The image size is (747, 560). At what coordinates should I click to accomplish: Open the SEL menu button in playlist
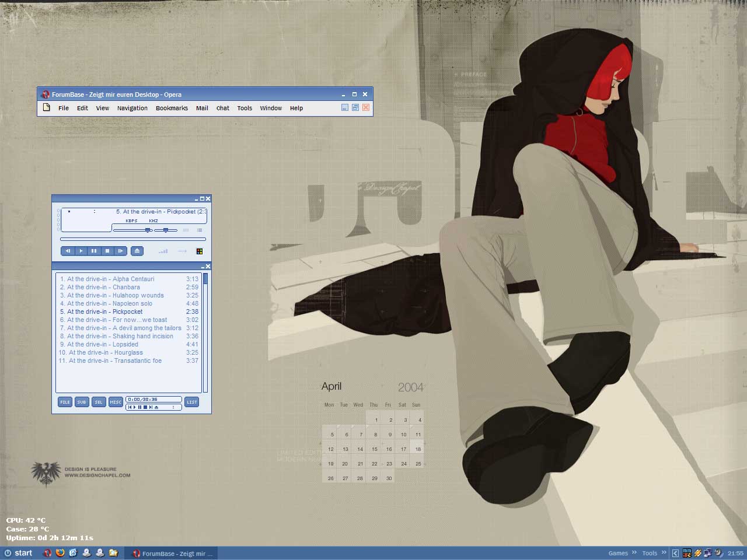click(99, 402)
